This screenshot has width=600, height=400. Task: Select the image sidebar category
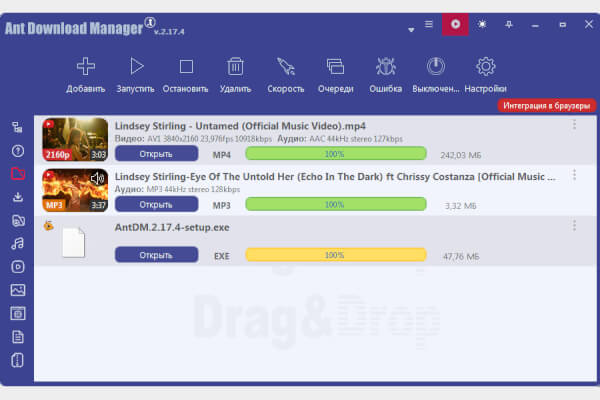(x=18, y=290)
